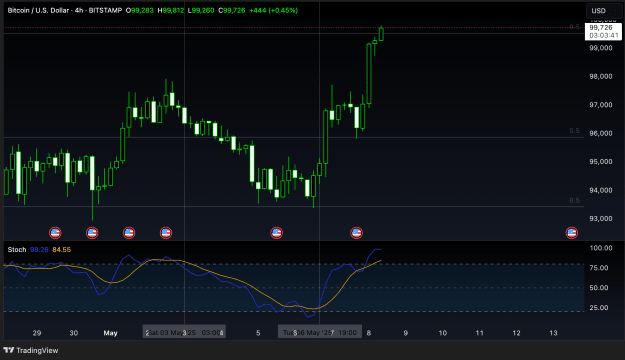This screenshot has height=360, width=625.
Task: Click the date 11 on the time axis
Action: (x=480, y=333)
